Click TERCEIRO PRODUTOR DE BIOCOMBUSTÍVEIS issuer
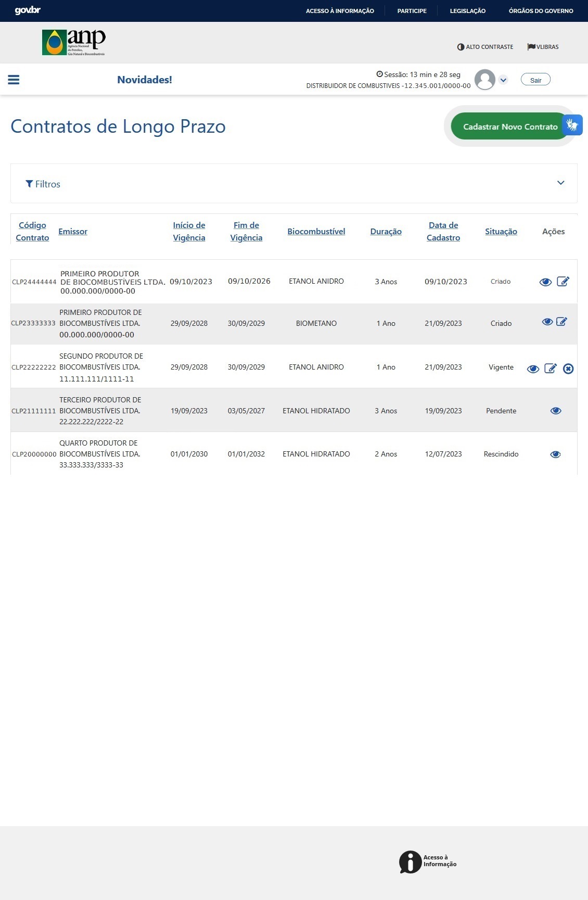The height and width of the screenshot is (900, 588). [x=100, y=411]
